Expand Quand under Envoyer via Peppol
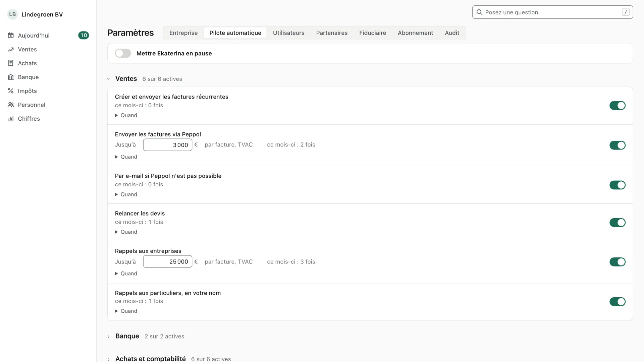 pyautogui.click(x=126, y=157)
